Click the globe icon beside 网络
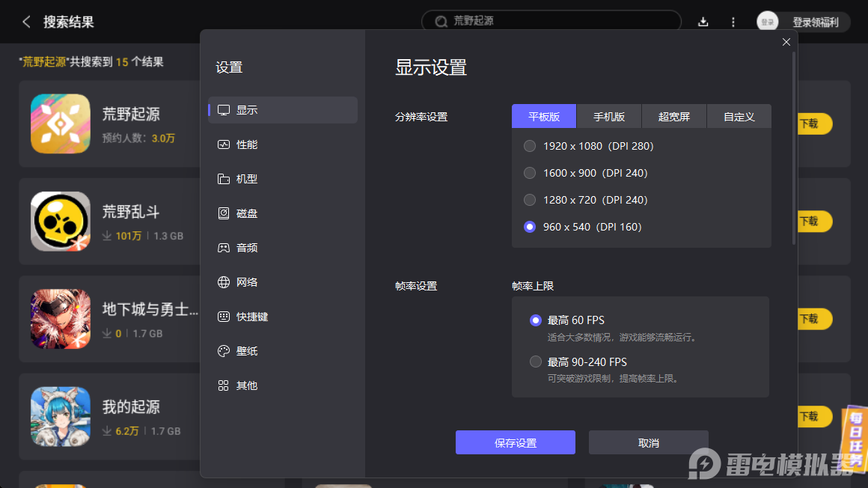Image resolution: width=868 pixels, height=488 pixels. (x=224, y=282)
